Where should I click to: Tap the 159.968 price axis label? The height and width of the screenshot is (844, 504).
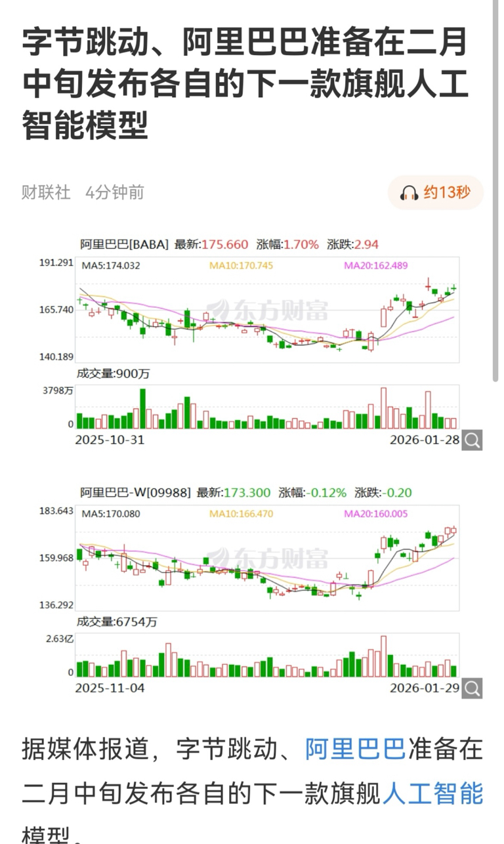point(56,558)
